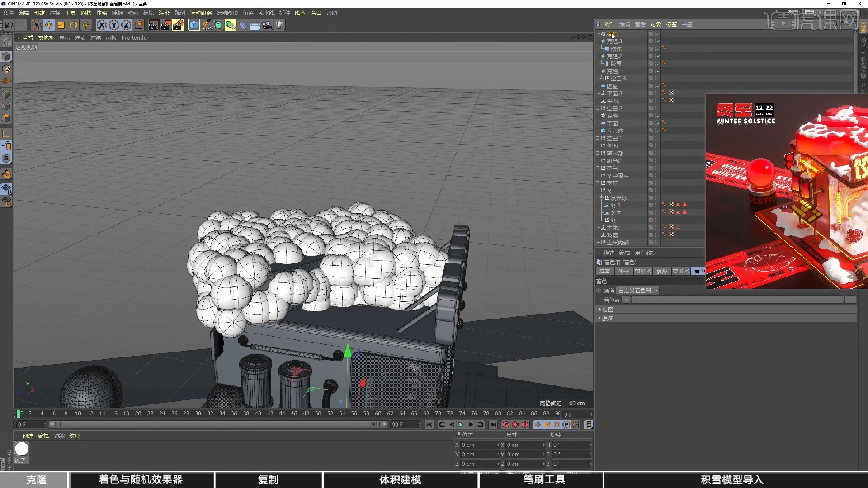Select Points mode in left toolbar

pos(6,94)
